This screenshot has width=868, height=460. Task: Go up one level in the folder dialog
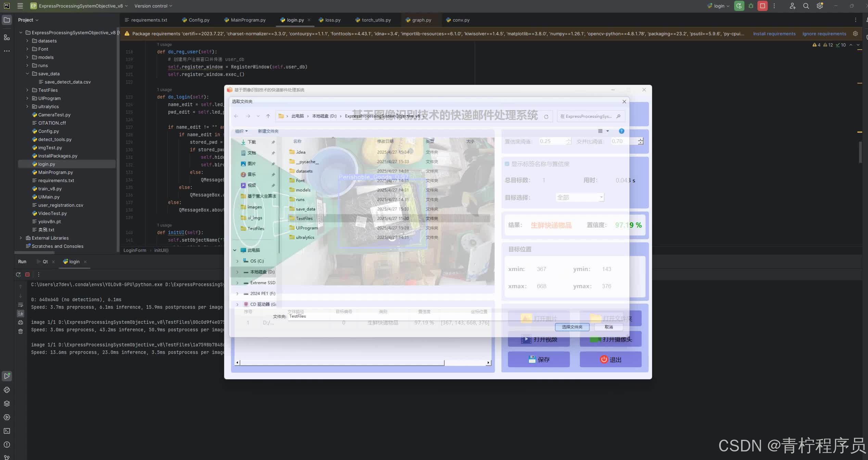click(268, 116)
